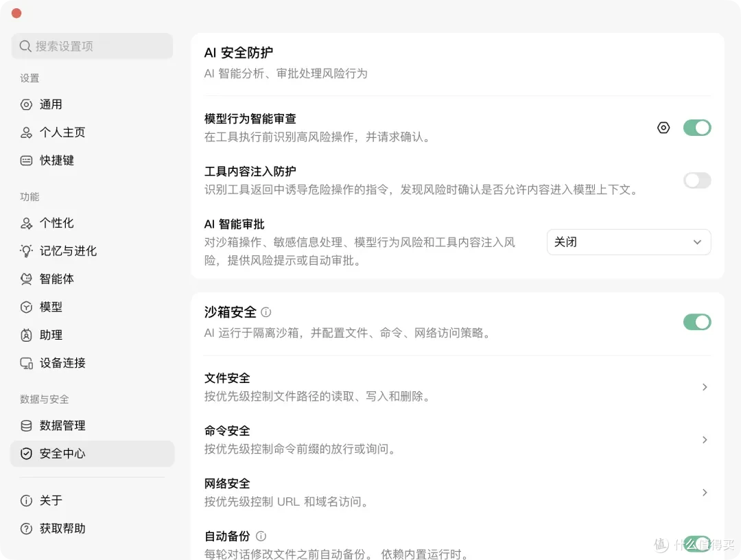Image resolution: width=741 pixels, height=560 pixels.
Task: Click the 安全中心 shield icon
Action: click(x=27, y=454)
